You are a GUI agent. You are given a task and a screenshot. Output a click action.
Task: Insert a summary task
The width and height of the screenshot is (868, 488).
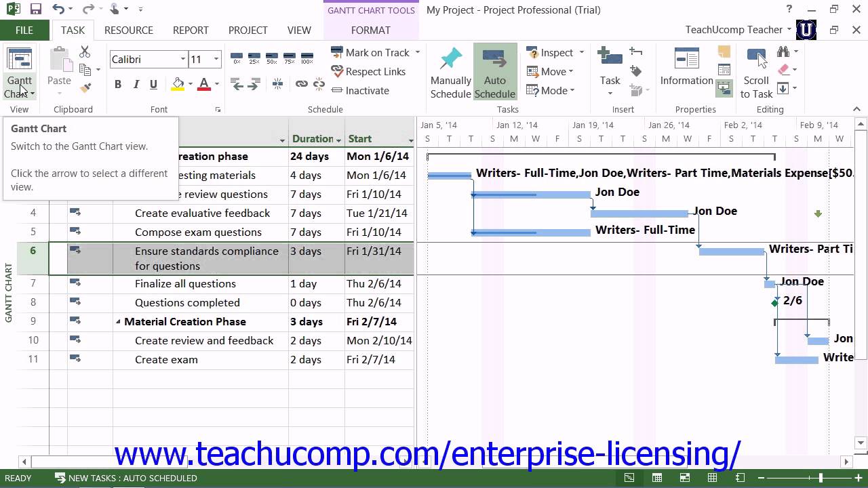coord(636,52)
